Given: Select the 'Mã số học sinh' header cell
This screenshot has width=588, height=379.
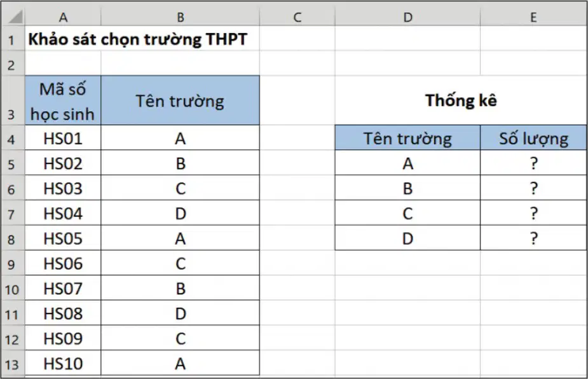Looking at the screenshot, I should tap(63, 100).
